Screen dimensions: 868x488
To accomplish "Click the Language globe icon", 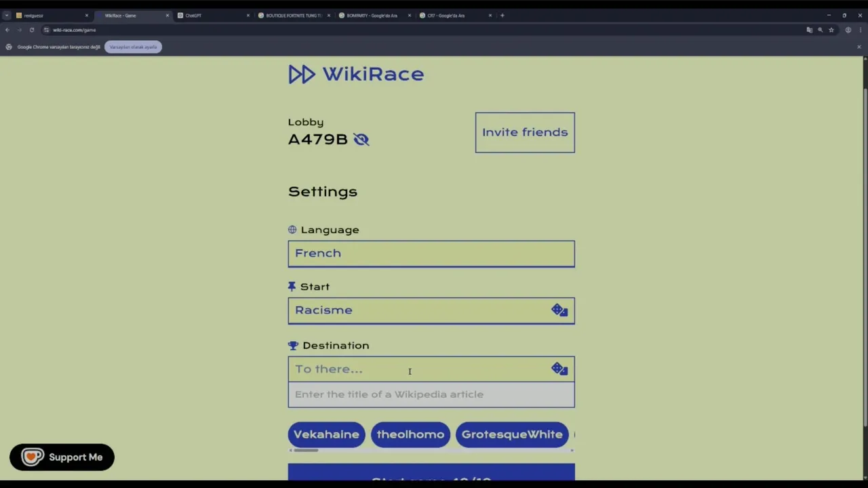I will (x=292, y=230).
